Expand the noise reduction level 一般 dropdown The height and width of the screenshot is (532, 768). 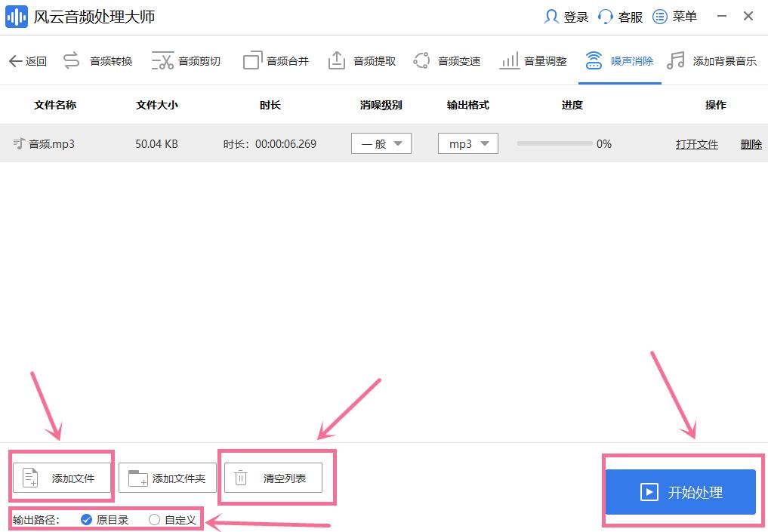[381, 143]
